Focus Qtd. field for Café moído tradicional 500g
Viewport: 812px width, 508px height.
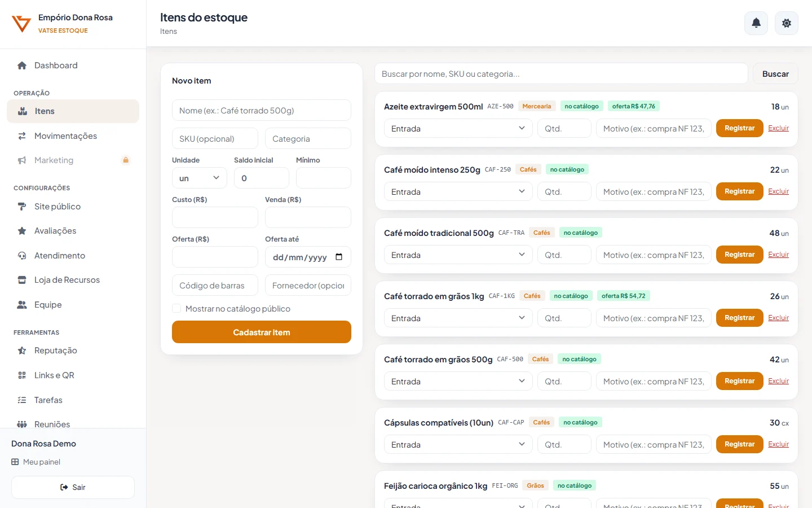[x=564, y=255]
